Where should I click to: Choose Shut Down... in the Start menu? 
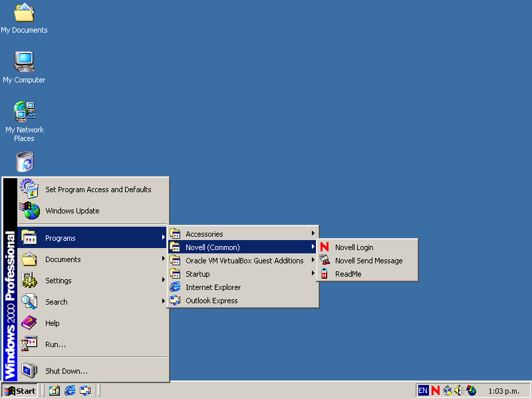[93, 371]
